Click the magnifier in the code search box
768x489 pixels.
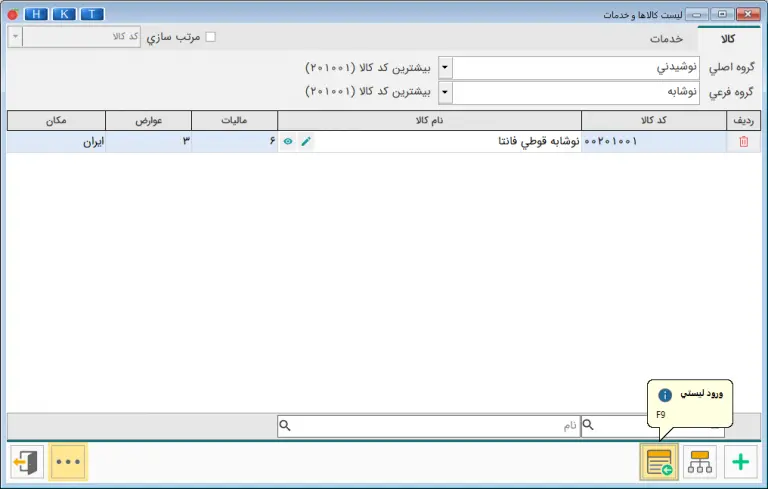pyautogui.click(x=588, y=425)
